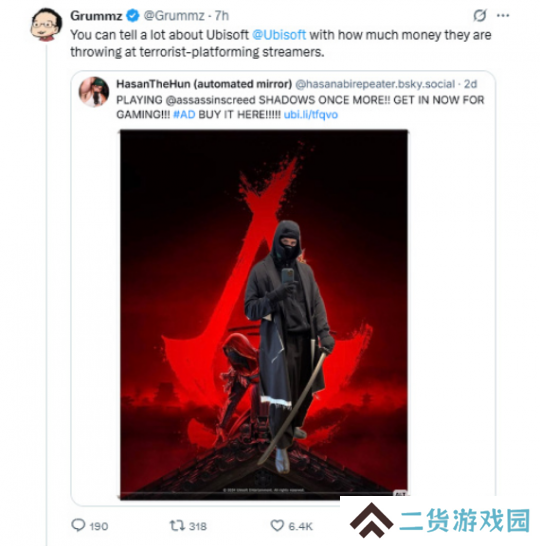The width and height of the screenshot is (540, 546).
Task: Like the tweet with heart icon
Action: [x=277, y=525]
